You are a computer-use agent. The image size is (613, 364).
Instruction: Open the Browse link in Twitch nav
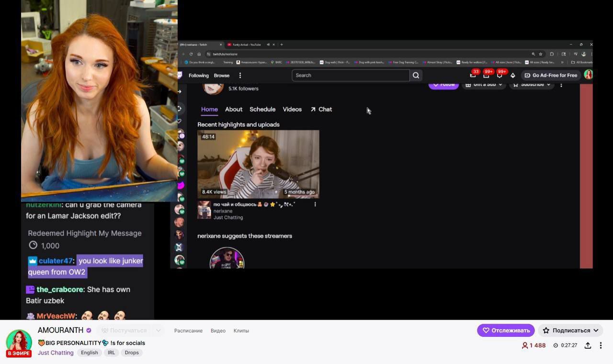[x=221, y=76]
